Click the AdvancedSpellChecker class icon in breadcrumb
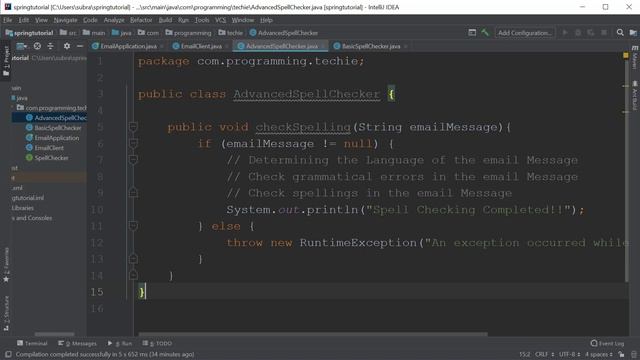The width and height of the screenshot is (640, 360). tap(253, 33)
